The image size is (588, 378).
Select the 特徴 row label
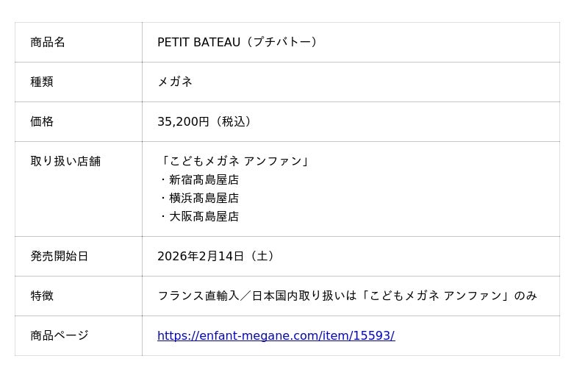(x=42, y=296)
